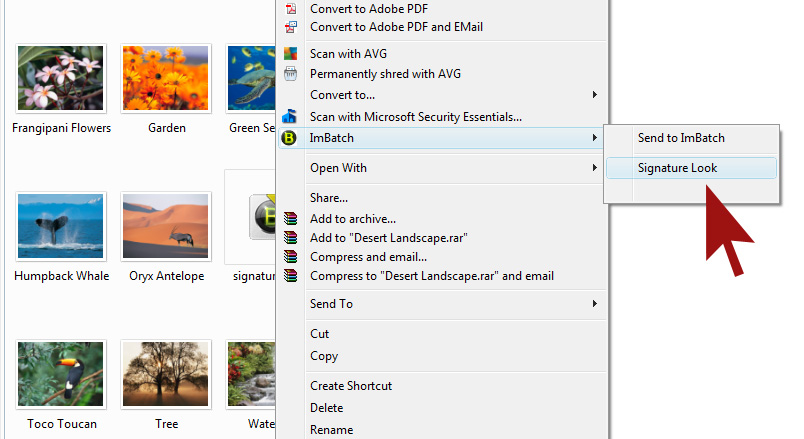Click the AVG icon next to Scan with AVG
Screen dimensions: 804x439
pos(291,54)
